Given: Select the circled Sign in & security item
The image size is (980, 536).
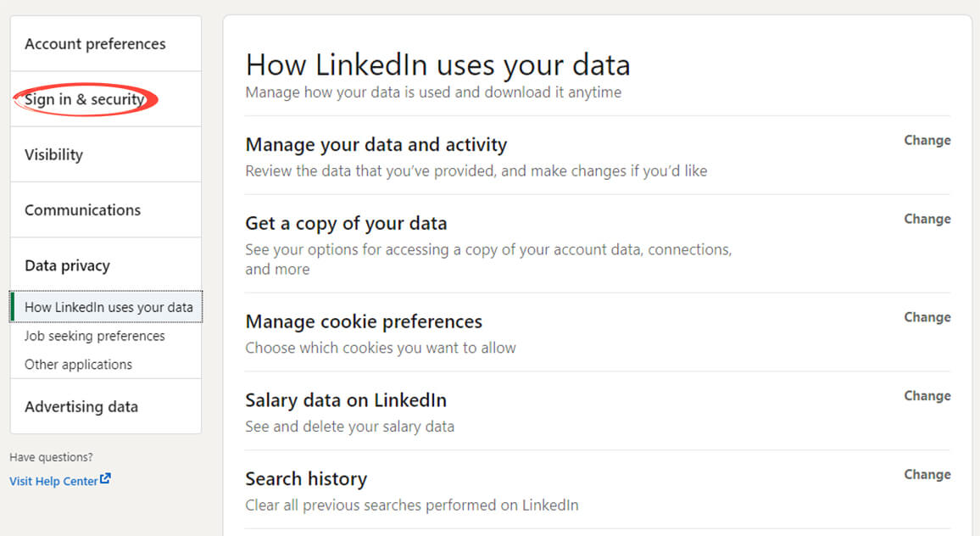Looking at the screenshot, I should 82,98.
